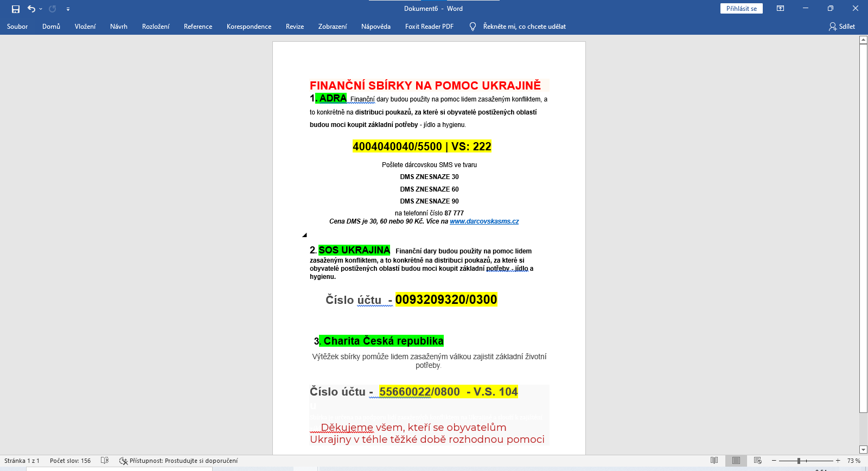
Task: Click the Sdílet share button
Action: (842, 26)
